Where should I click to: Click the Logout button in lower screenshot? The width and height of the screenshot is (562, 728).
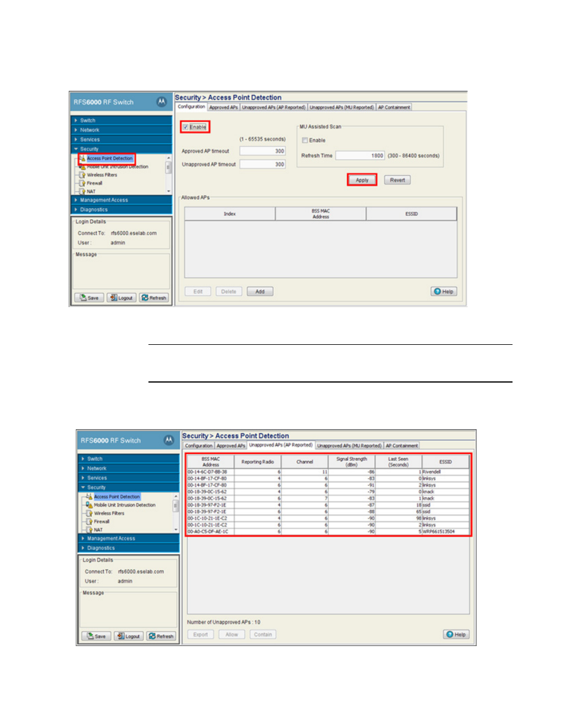tap(128, 636)
